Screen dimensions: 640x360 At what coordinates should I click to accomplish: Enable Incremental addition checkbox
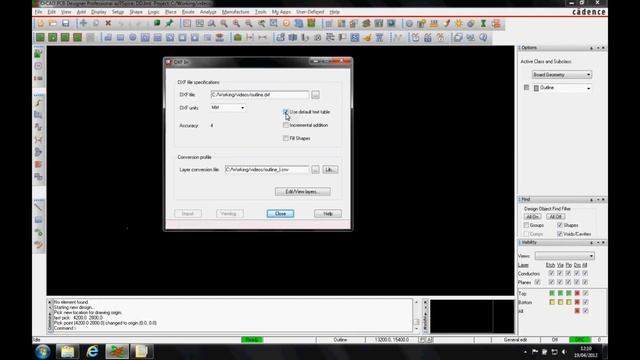click(286, 125)
